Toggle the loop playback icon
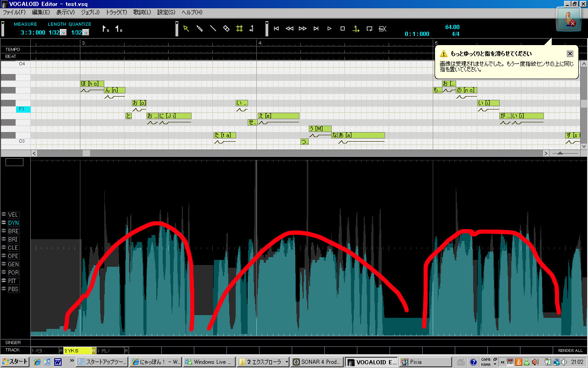The height and width of the screenshot is (368, 588). [369, 29]
